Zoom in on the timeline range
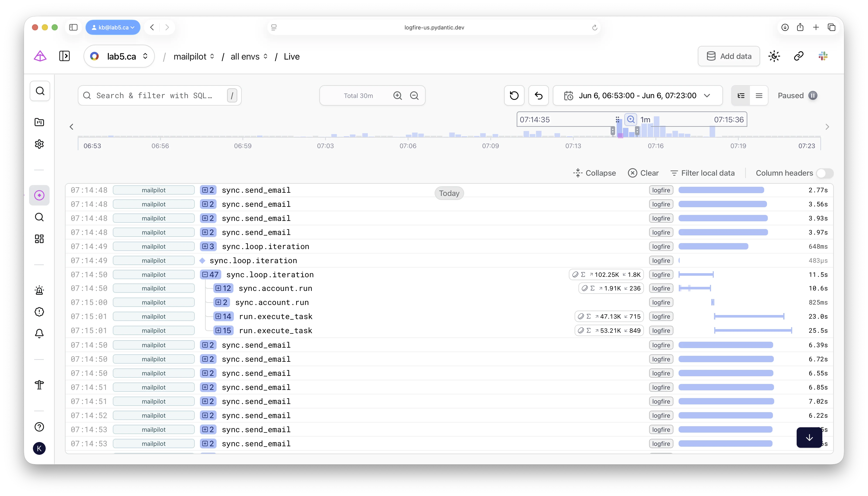Image resolution: width=868 pixels, height=496 pixels. click(397, 95)
